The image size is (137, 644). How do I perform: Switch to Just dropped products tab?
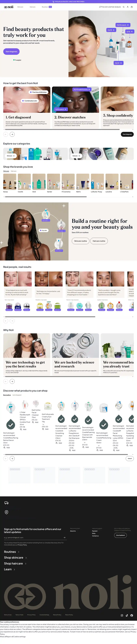[x=17, y=395]
